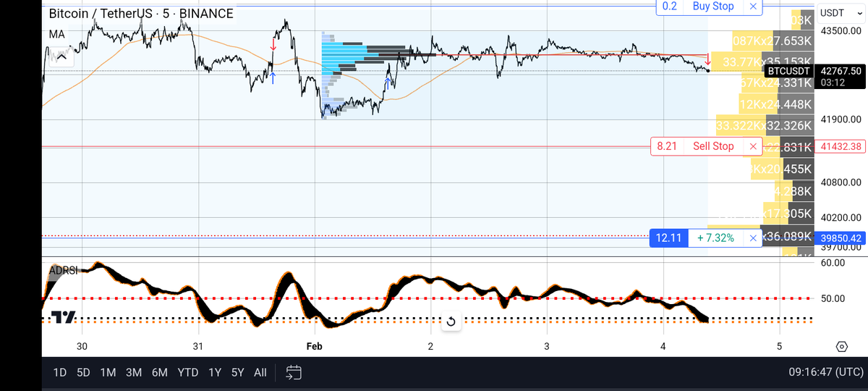Close the 12.11 position with its X
The height and width of the screenshot is (391, 868).
coord(753,237)
